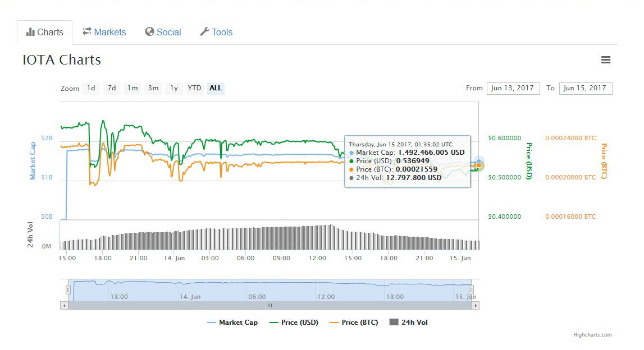Screen dimensions: 644x350
Task: Click the bar chart icon in Charts tab
Action: (x=30, y=32)
